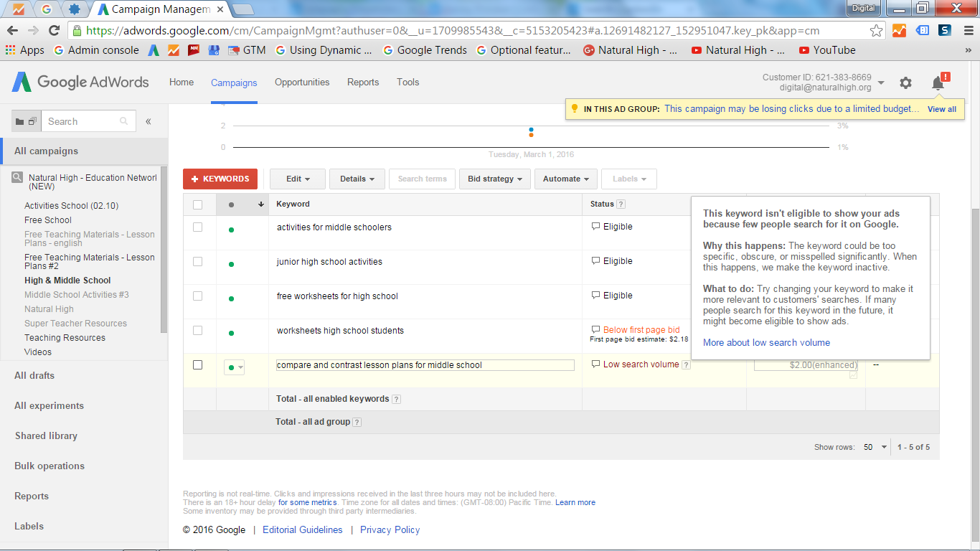Click the Google AdWords logo

(80, 82)
